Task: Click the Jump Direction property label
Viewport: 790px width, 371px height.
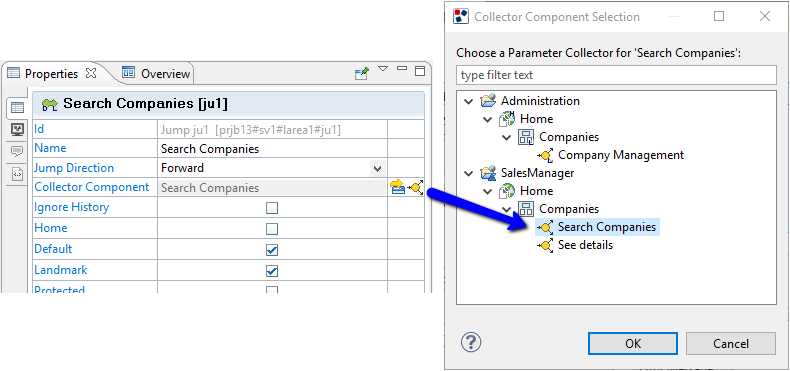Action: 74,168
